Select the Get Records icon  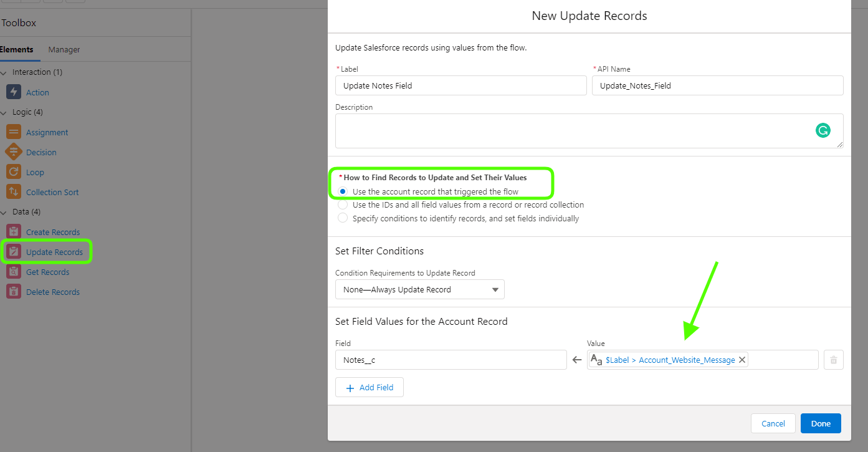13,271
